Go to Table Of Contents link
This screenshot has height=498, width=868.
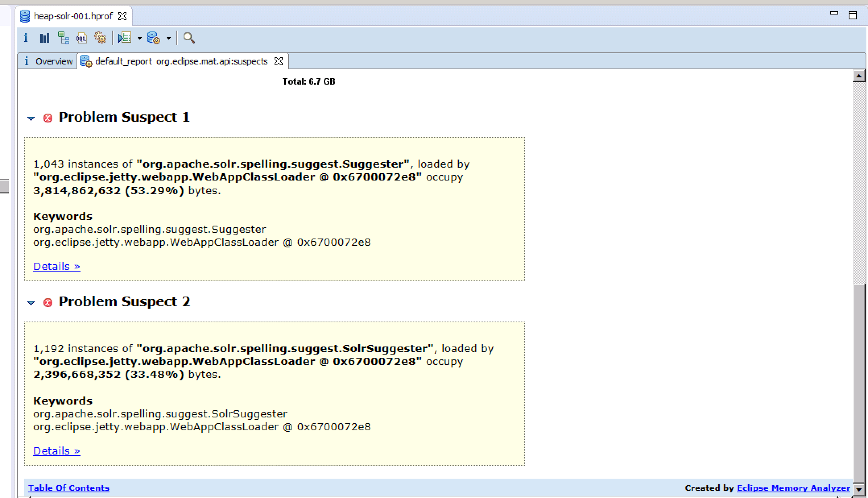coord(69,488)
